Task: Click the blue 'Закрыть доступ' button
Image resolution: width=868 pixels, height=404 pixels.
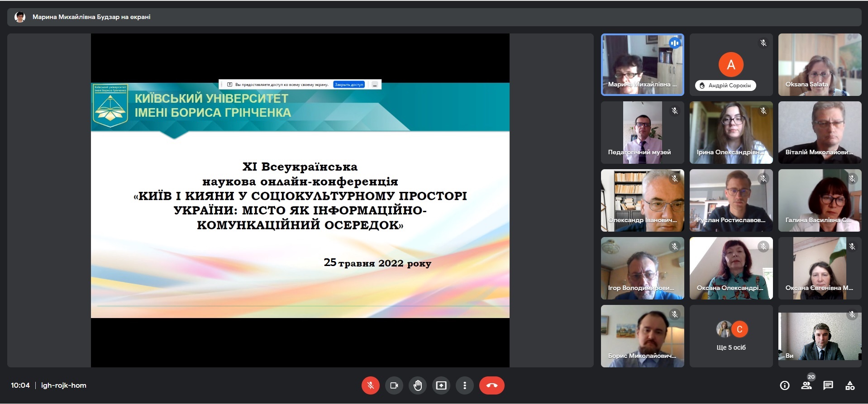Action: pos(349,85)
